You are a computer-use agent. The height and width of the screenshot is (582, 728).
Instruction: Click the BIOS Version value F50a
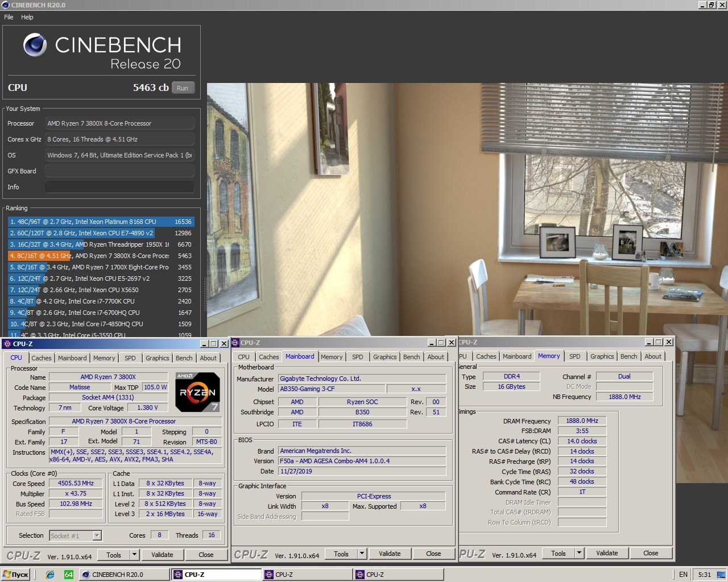(x=362, y=461)
